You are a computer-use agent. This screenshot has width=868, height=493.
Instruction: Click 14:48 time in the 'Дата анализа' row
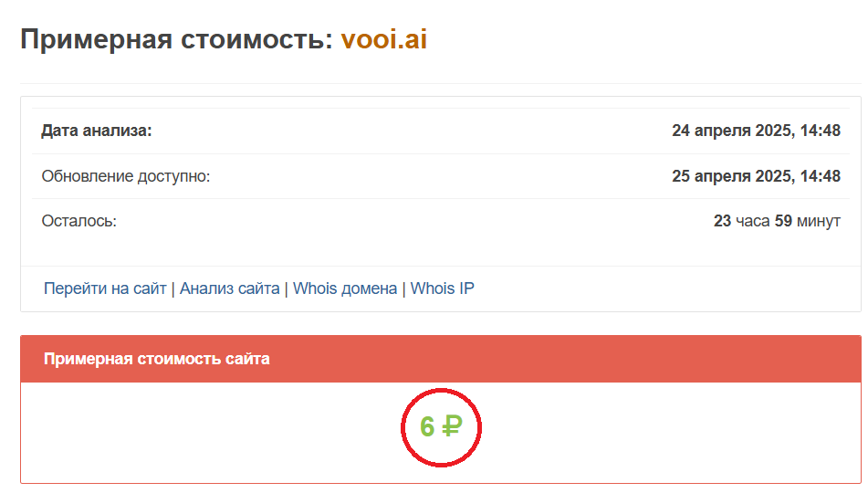coord(819,131)
